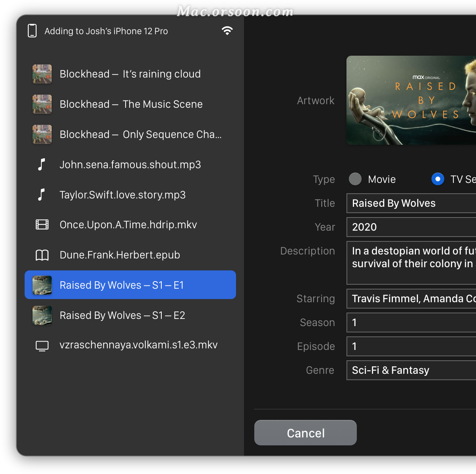Click book icon for Dune.Frank.Herbert.epub

point(42,255)
